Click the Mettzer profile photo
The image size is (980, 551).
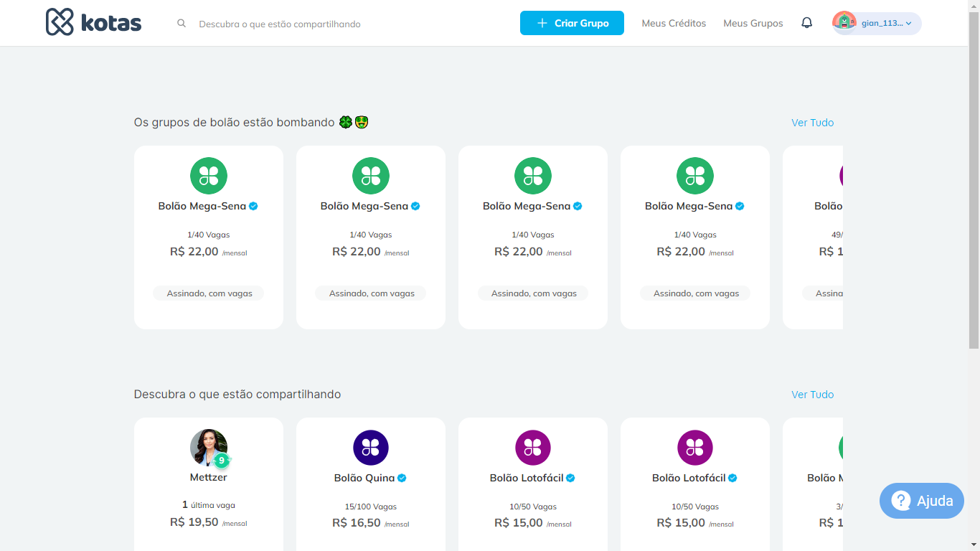coord(208,447)
